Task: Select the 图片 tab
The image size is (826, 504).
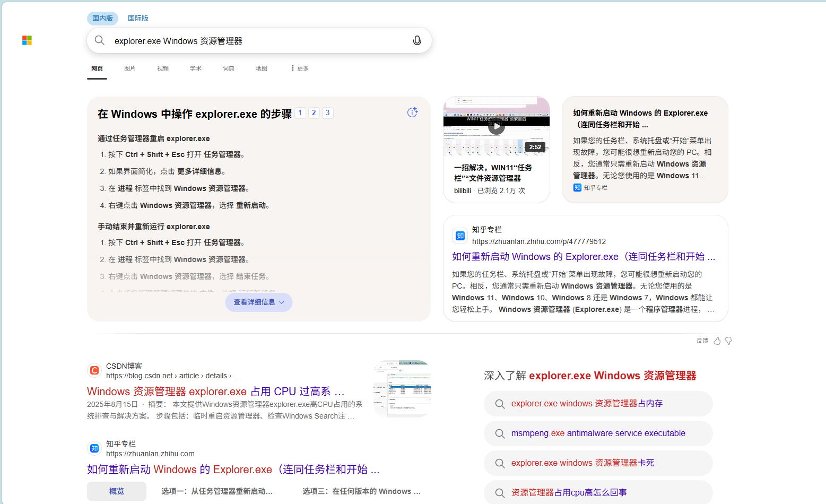Action: tap(130, 68)
